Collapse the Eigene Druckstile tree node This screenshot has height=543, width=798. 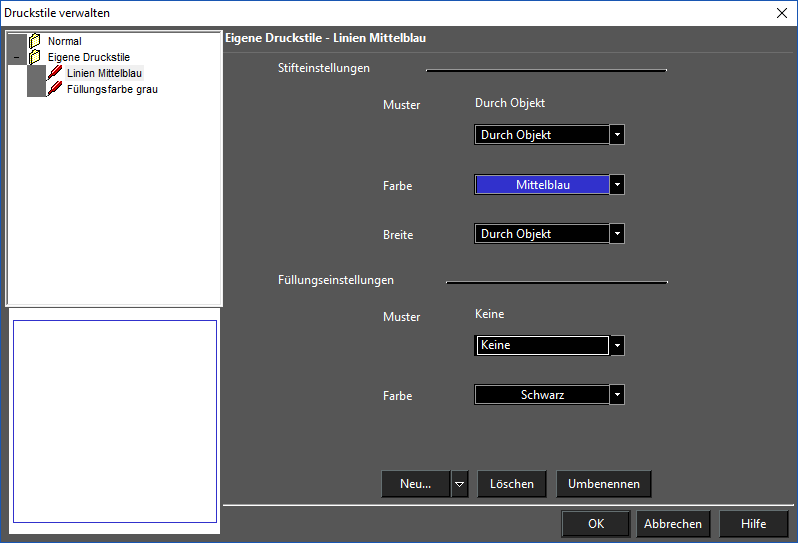pyautogui.click(x=16, y=58)
